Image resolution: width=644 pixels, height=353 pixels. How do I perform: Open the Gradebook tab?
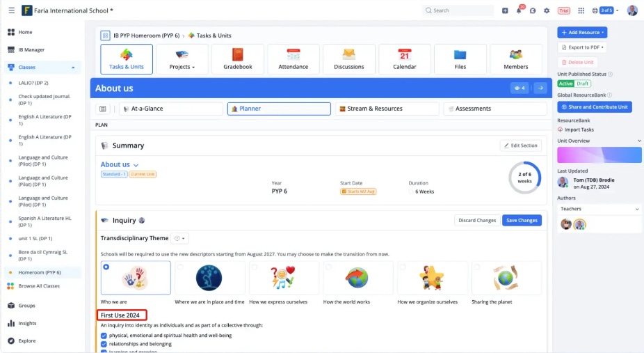pyautogui.click(x=237, y=59)
